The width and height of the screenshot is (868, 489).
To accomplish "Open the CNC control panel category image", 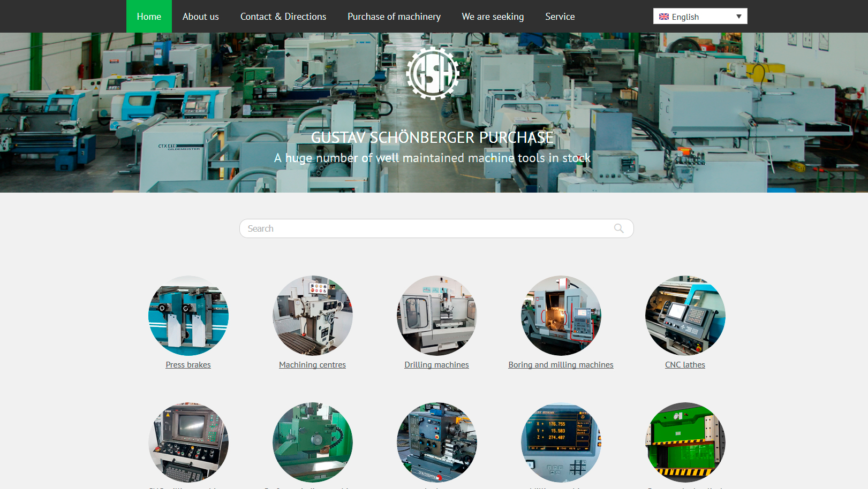I will tap(188, 442).
